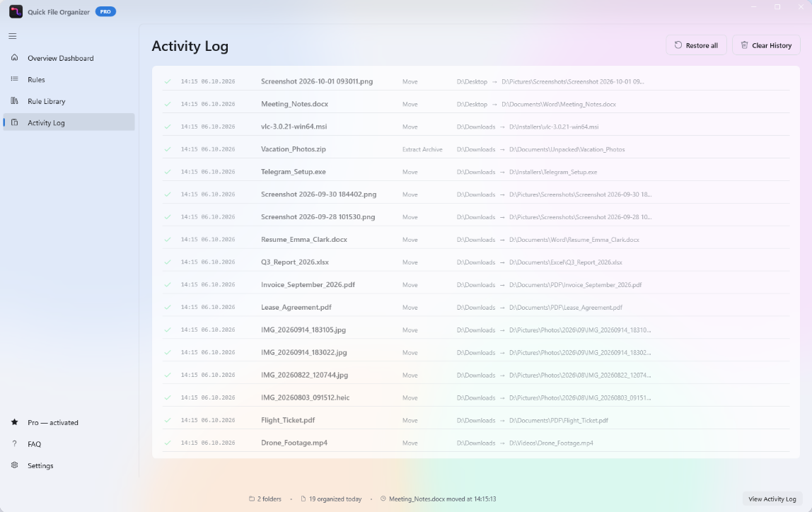Viewport: 812px width, 512px height.
Task: Click the Activity Log page heading
Action: [190, 46]
